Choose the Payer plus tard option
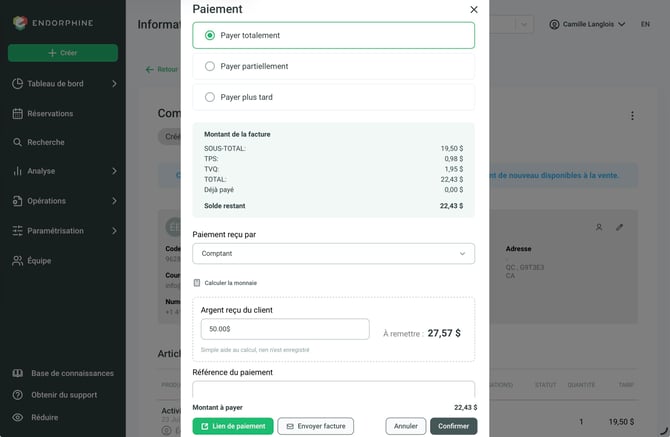 pos(333,97)
